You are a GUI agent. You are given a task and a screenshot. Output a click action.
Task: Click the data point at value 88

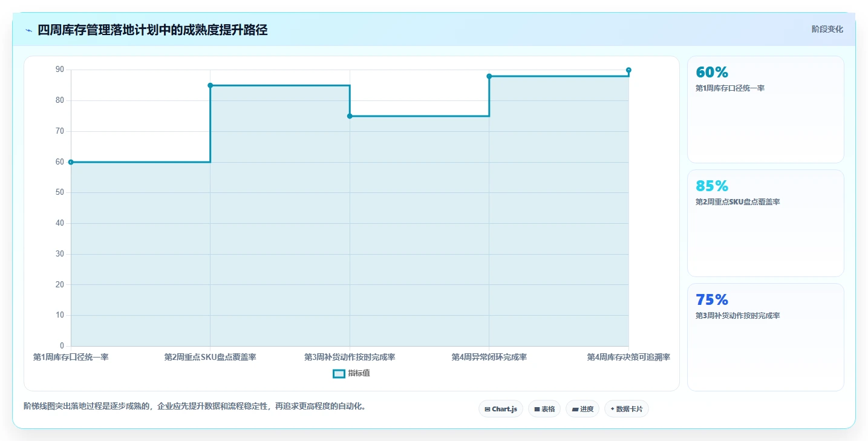pyautogui.click(x=489, y=76)
